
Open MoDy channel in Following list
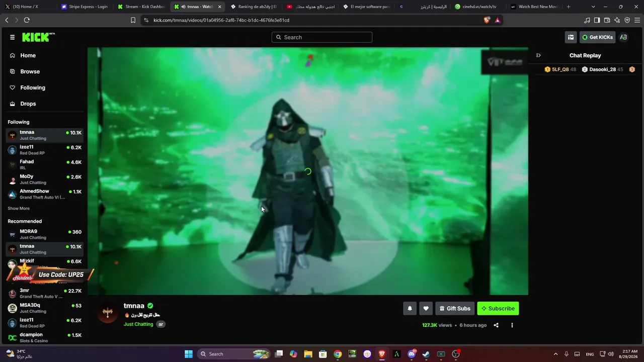tap(45, 179)
